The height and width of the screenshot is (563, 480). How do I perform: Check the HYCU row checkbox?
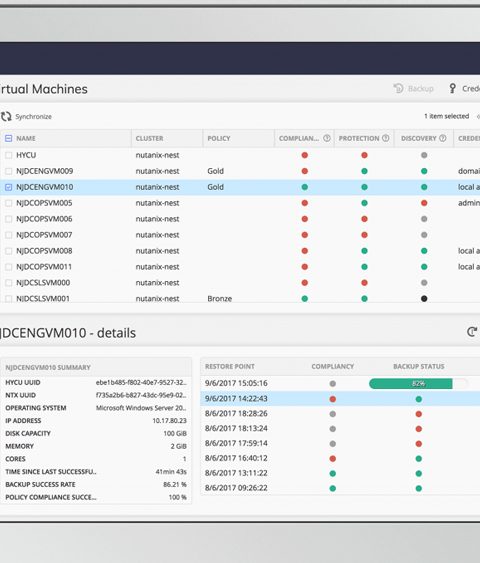pyautogui.click(x=9, y=155)
